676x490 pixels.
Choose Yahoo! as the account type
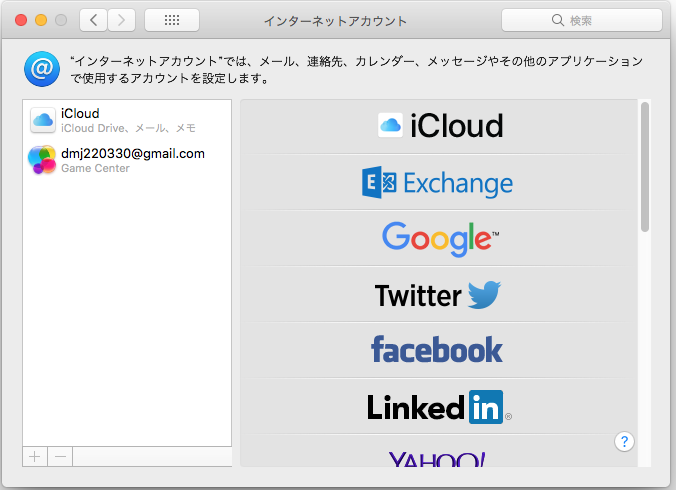[x=439, y=451]
